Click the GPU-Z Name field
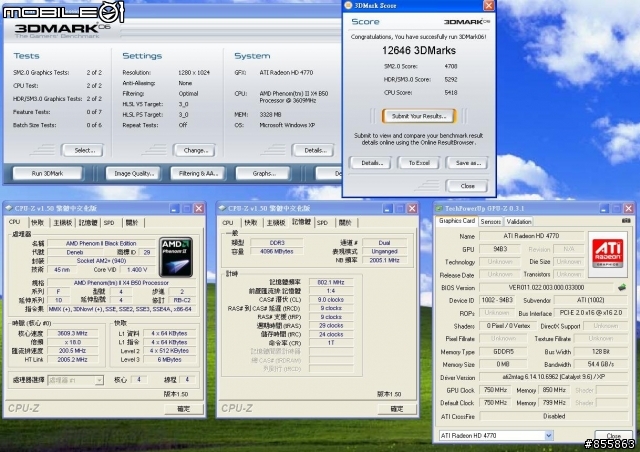This screenshot has height=452, width=640. pos(531,236)
